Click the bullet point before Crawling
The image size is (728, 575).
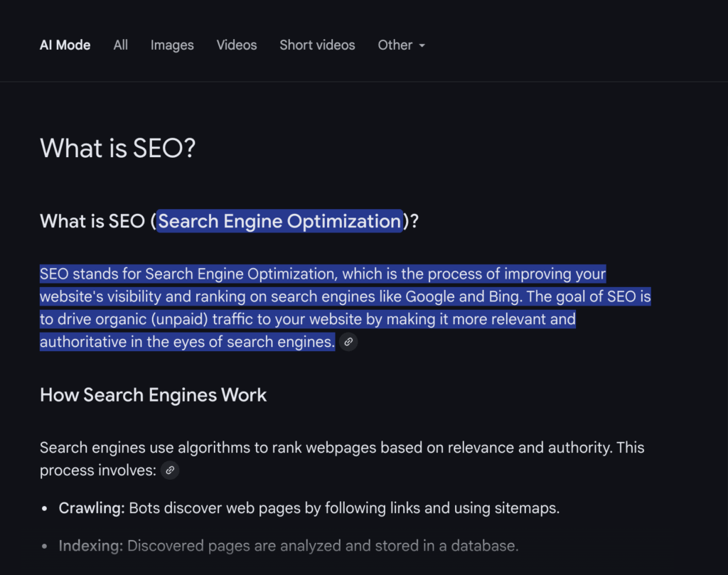pyautogui.click(x=44, y=509)
